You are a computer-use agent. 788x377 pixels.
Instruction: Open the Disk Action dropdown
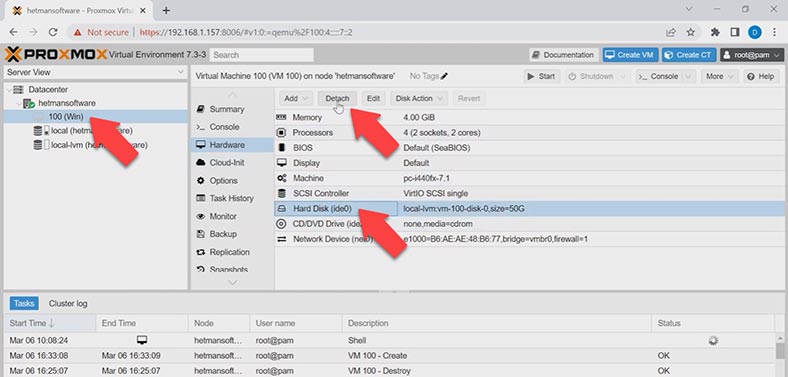click(419, 99)
